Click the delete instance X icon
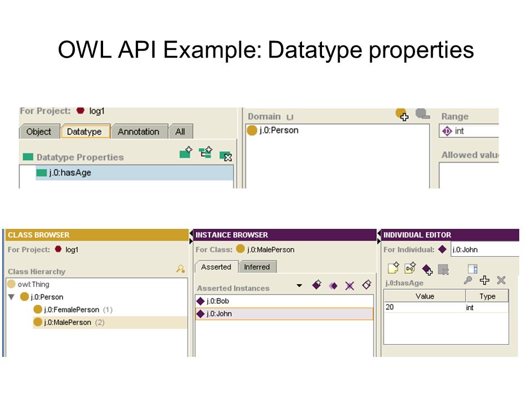Image resolution: width=532 pixels, height=399 pixels. [x=350, y=286]
